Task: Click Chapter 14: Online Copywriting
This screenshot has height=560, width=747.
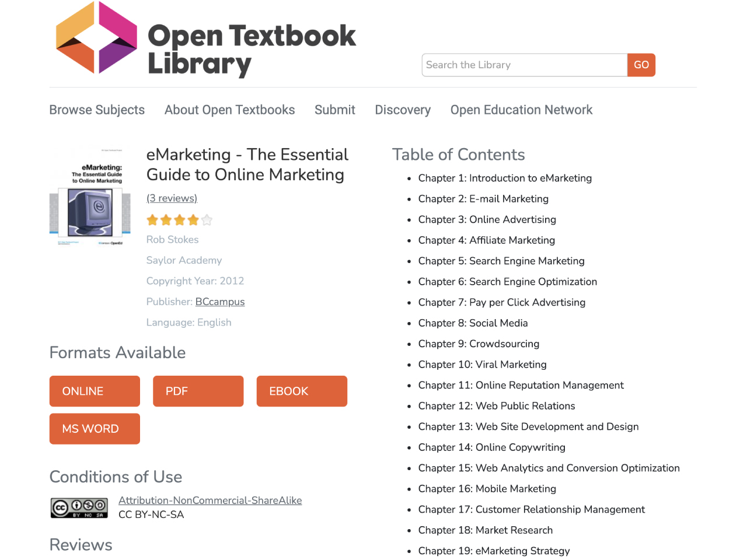Action: click(492, 447)
